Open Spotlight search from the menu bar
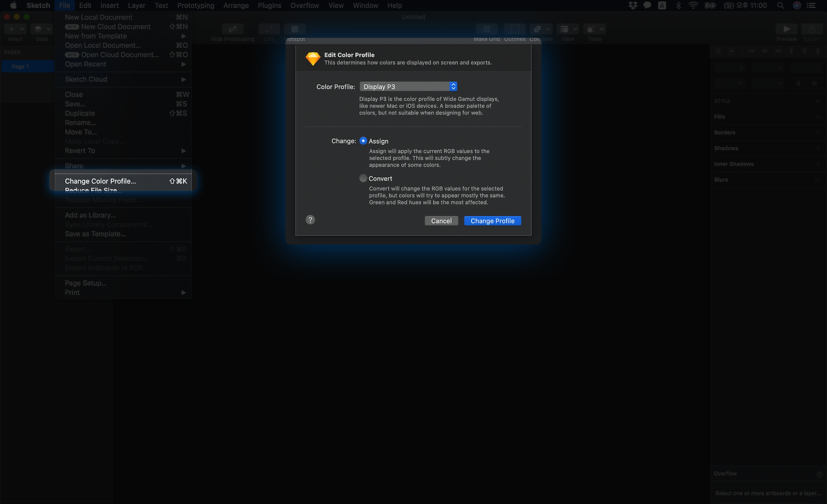Viewport: 827px width, 504px height. (x=780, y=5)
